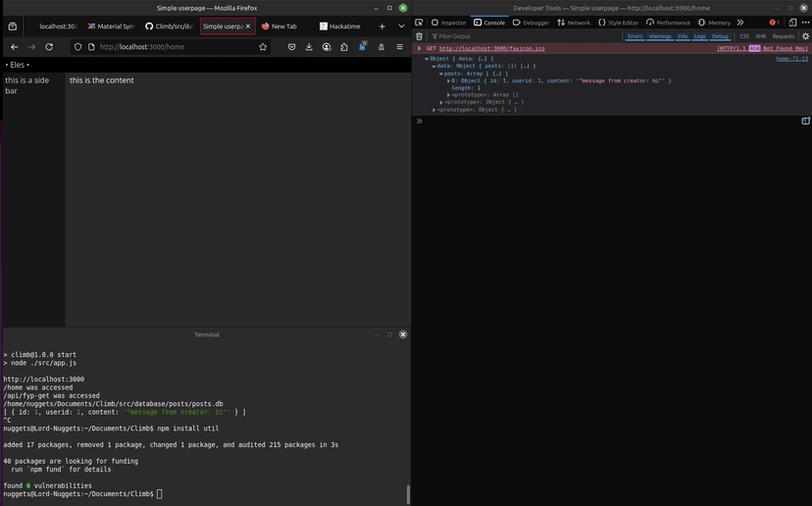This screenshot has width=812, height=506.
Task: Toggle responsive design mode icon
Action: pyautogui.click(x=792, y=22)
